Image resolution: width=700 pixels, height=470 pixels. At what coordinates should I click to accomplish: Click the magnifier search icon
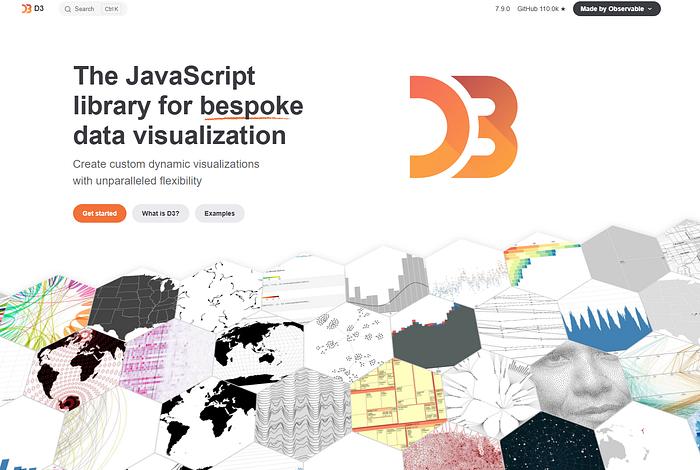tap(68, 9)
